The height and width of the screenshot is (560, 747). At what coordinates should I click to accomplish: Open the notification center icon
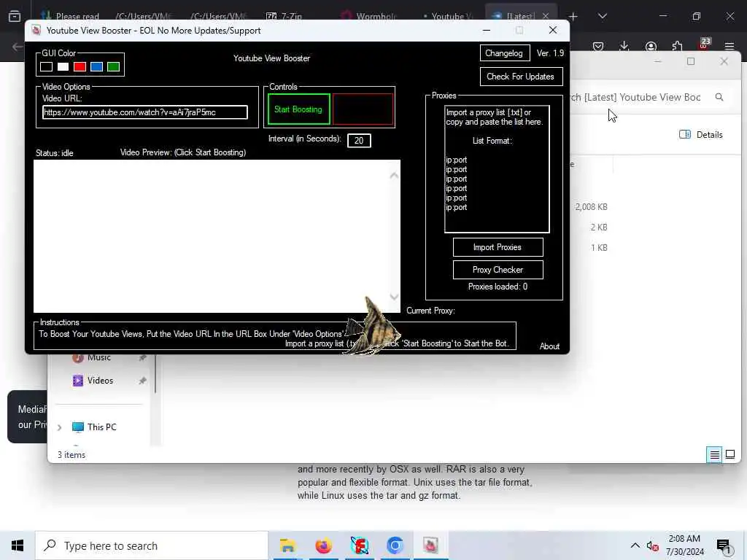pyautogui.click(x=724, y=546)
